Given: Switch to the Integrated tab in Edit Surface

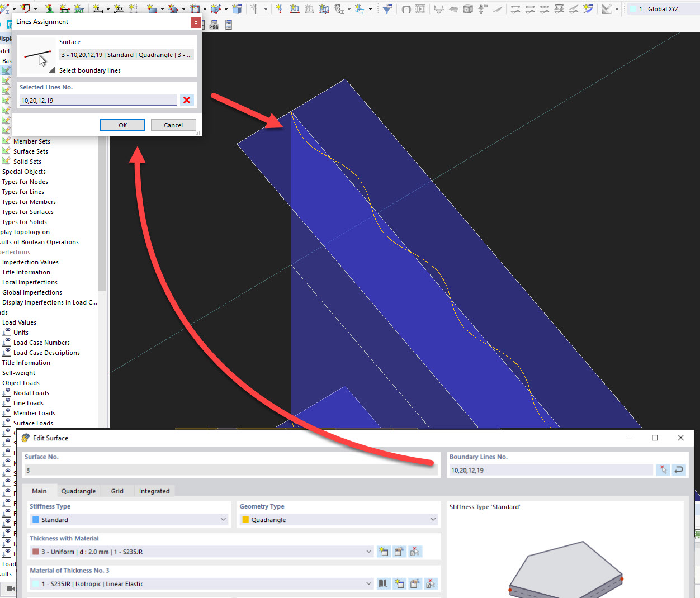Looking at the screenshot, I should (x=154, y=491).
